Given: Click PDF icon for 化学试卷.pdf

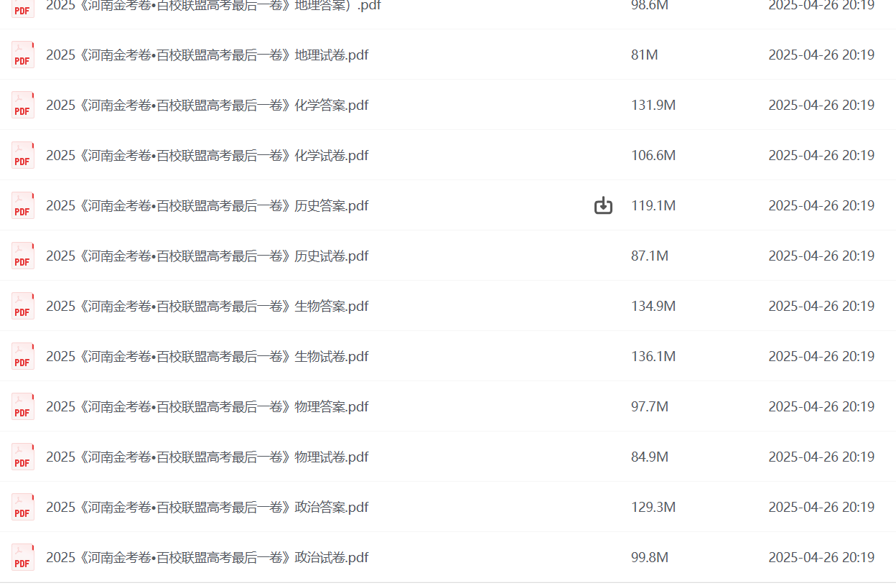Looking at the screenshot, I should coord(23,156).
